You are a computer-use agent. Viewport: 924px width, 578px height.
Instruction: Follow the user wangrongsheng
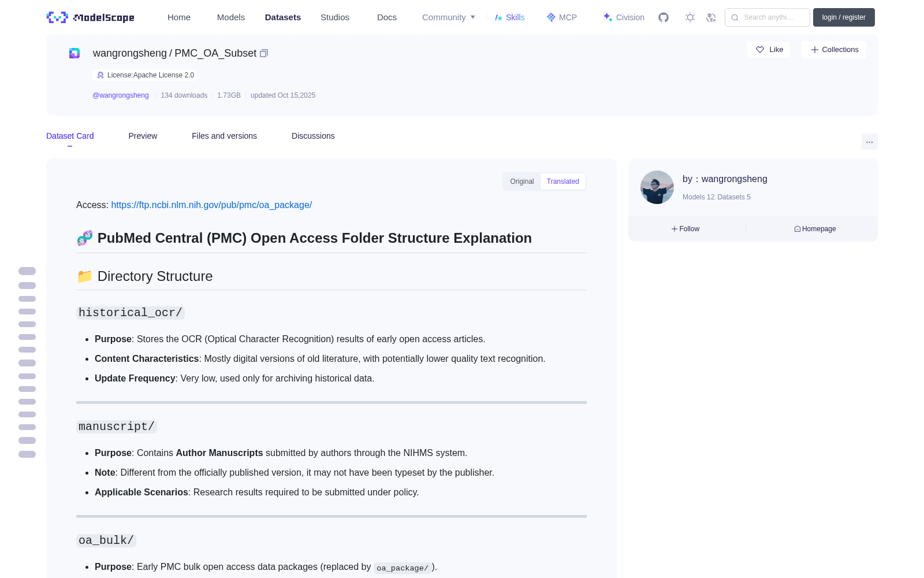coord(685,229)
